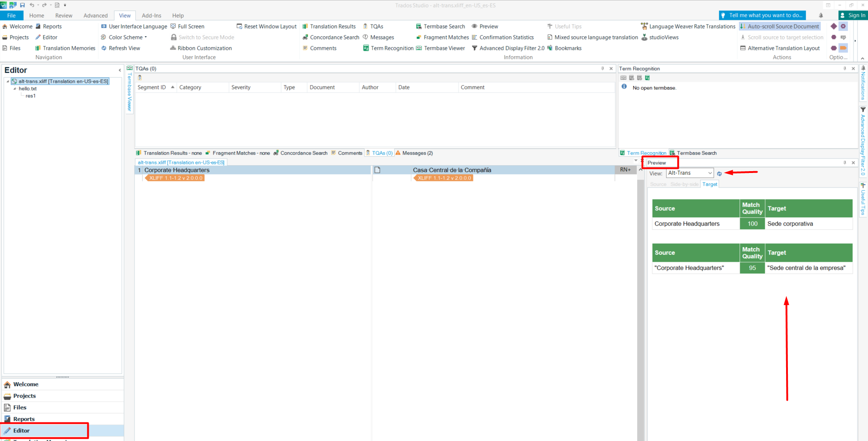
Task: Click Reset Window Layout
Action: pyautogui.click(x=267, y=26)
